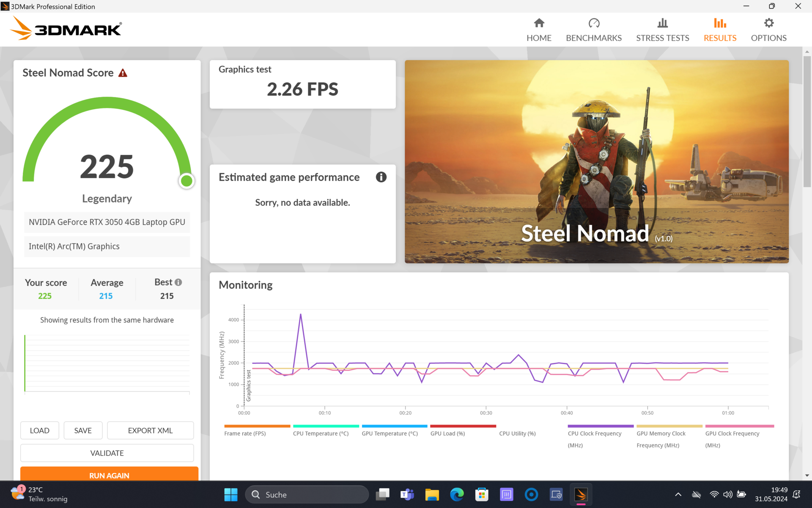Image resolution: width=812 pixels, height=508 pixels.
Task: Click EXPORT XML button
Action: click(150, 431)
